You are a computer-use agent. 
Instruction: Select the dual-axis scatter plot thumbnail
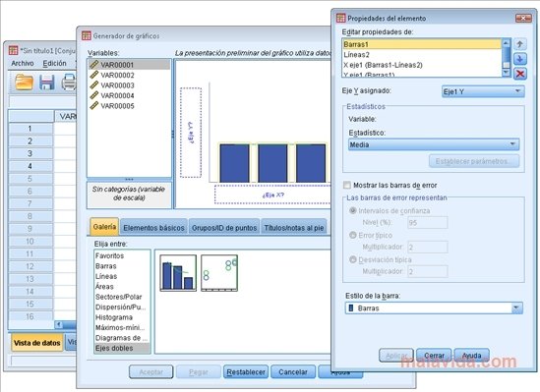pyautogui.click(x=219, y=273)
